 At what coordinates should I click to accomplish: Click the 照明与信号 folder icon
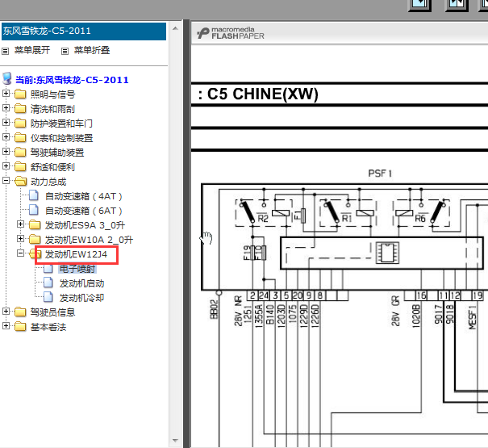tap(20, 94)
